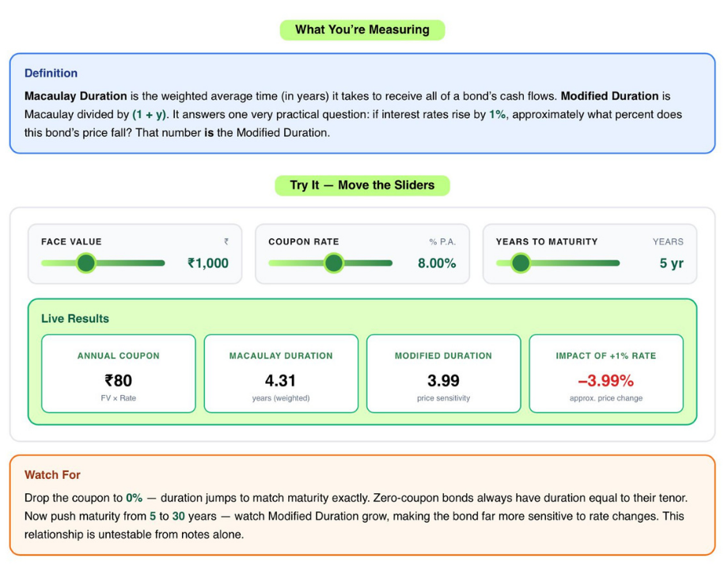Click the –3.99% price change value
The height and width of the screenshot is (570, 728).
(606, 381)
